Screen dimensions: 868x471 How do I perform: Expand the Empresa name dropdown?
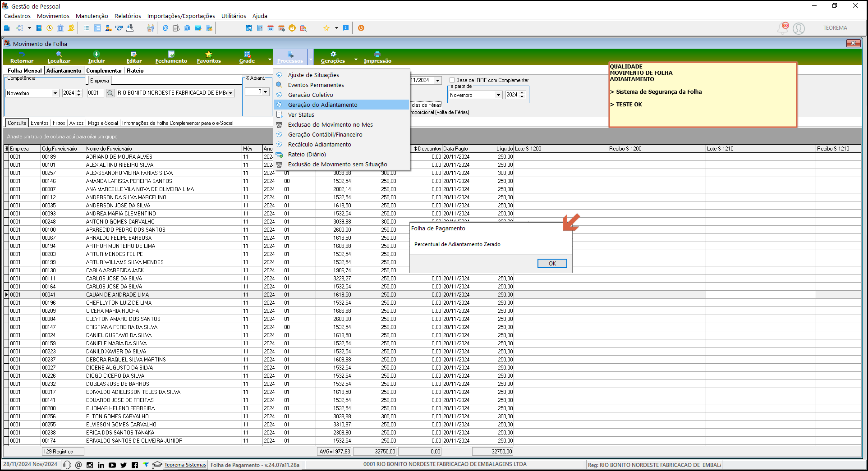coord(231,93)
